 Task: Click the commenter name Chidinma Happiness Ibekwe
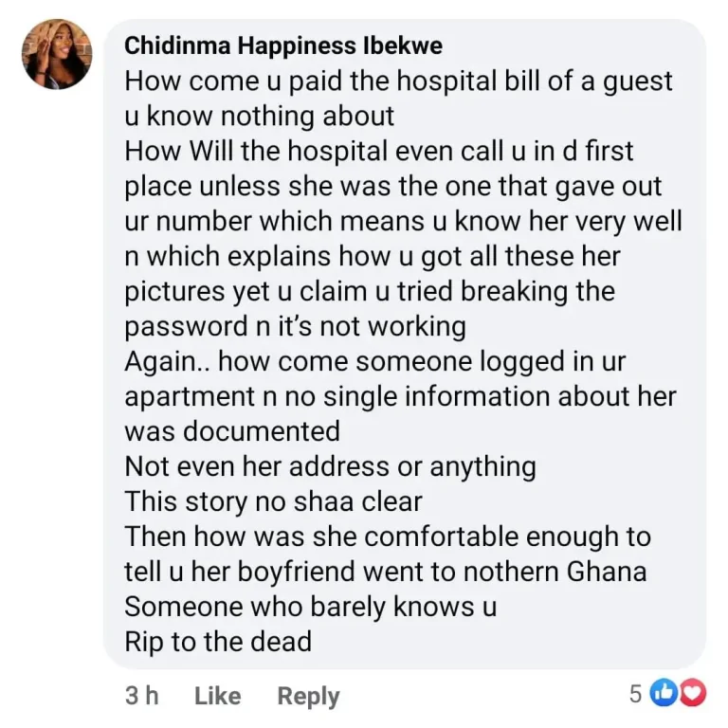pyautogui.click(x=282, y=45)
